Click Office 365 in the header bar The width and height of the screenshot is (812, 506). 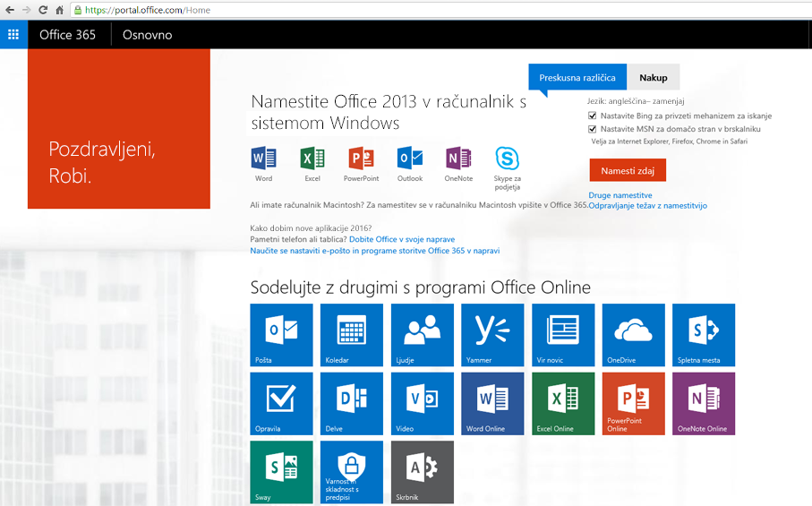[x=68, y=35]
